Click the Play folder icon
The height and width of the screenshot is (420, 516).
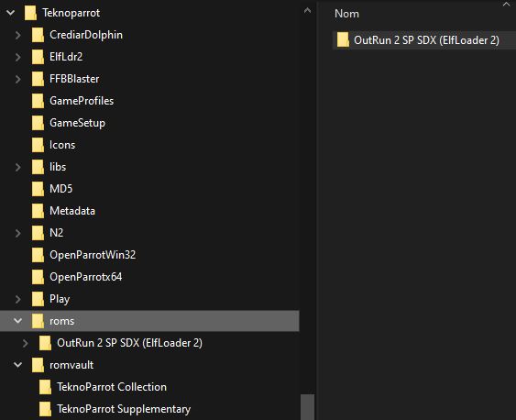click(x=38, y=299)
